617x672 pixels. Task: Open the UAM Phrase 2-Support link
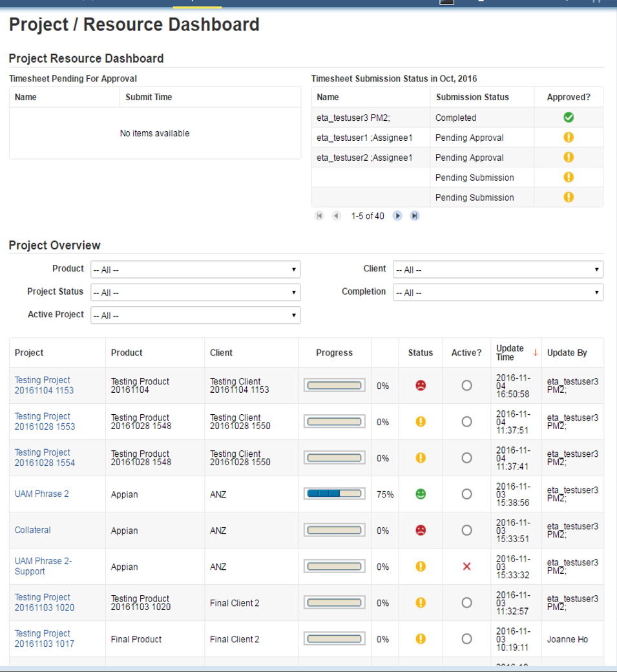pos(43,566)
